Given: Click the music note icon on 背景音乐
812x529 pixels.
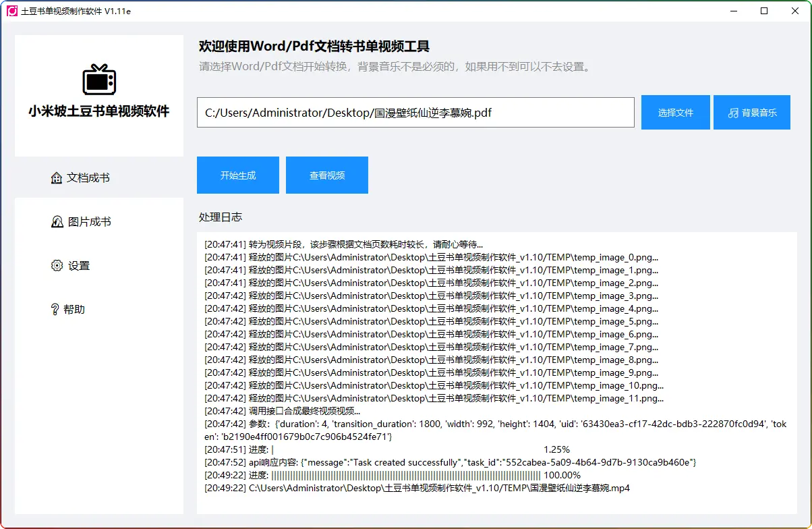Looking at the screenshot, I should [x=733, y=113].
